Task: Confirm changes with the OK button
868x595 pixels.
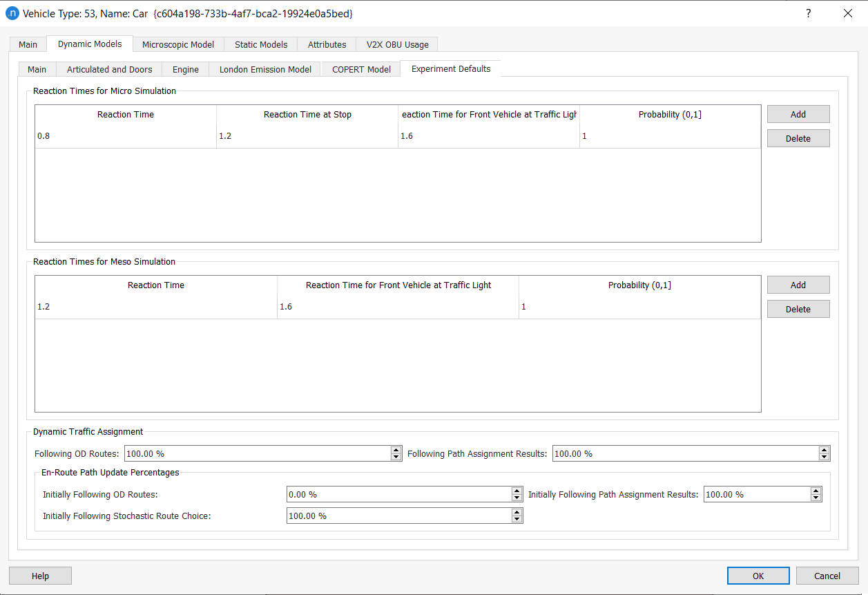Action: point(758,576)
